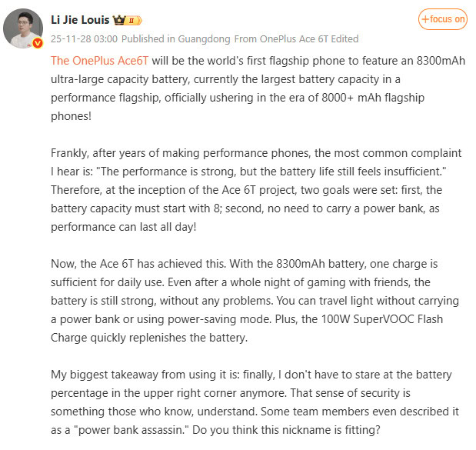This screenshot has width=476, height=450.
Task: Click the plus icon in focus on
Action: tap(424, 19)
